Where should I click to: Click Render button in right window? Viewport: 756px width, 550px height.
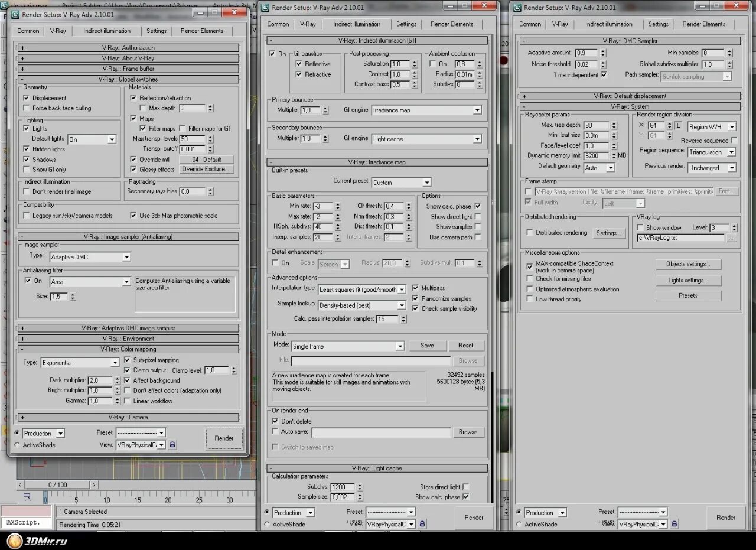pyautogui.click(x=726, y=518)
